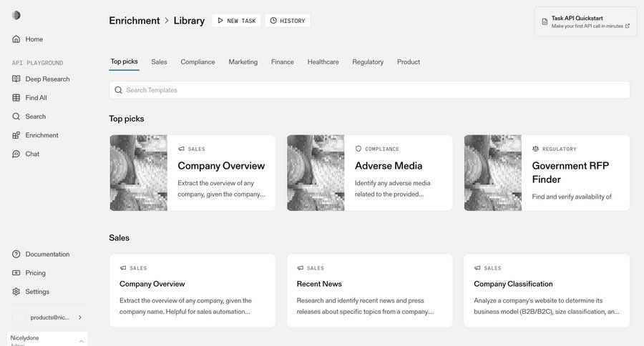Open the Task API Quickstart link
644x346 pixels.
click(585, 21)
